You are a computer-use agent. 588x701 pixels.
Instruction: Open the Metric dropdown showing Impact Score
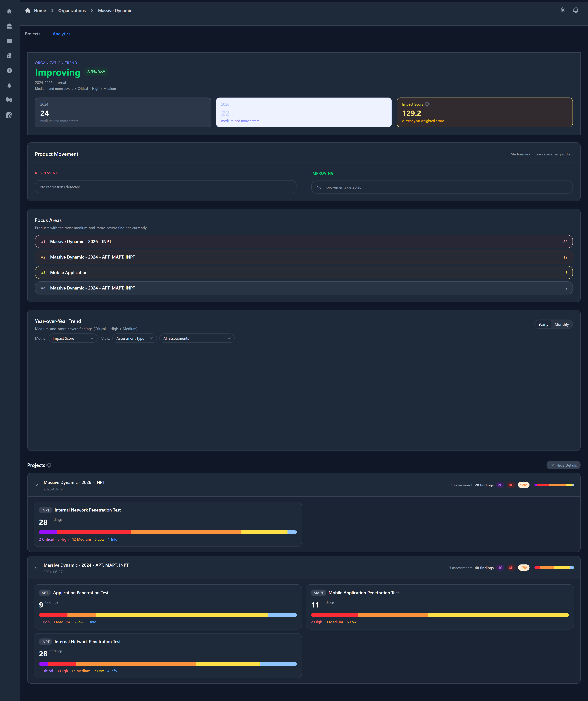click(x=73, y=338)
